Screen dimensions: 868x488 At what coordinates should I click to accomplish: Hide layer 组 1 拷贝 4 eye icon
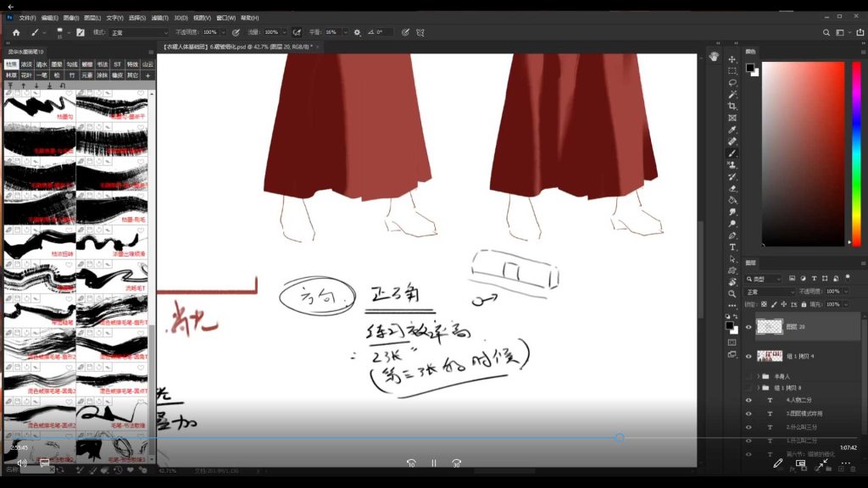[x=748, y=357]
